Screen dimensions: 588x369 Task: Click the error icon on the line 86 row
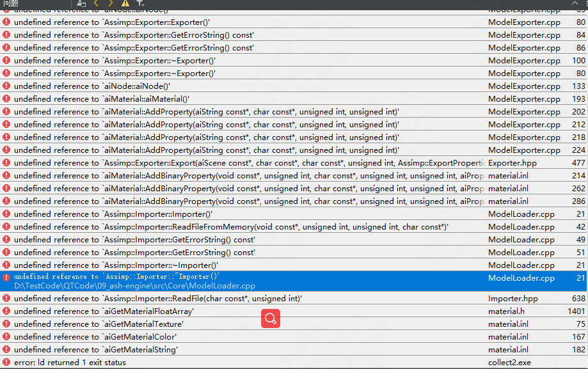click(x=6, y=47)
